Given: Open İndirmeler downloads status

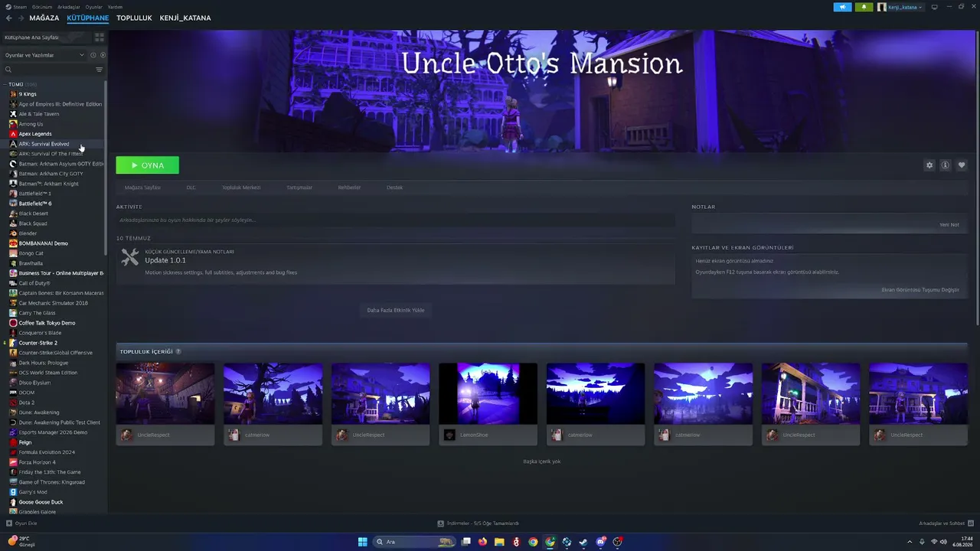Looking at the screenshot, I should (x=479, y=523).
